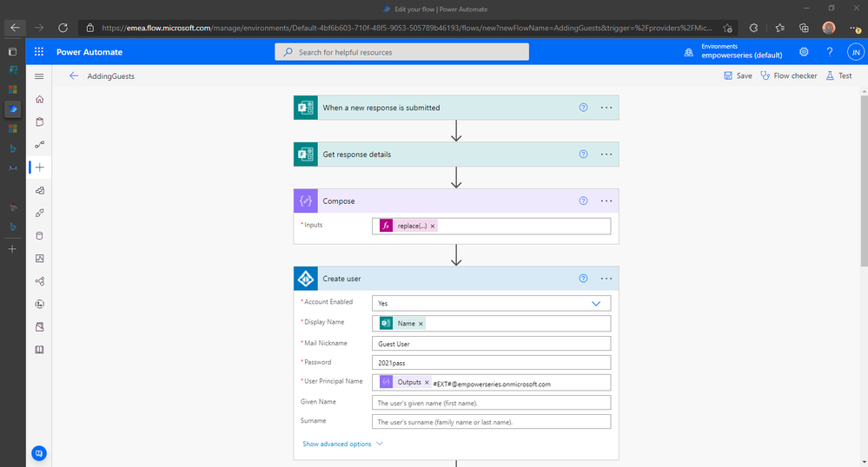Open Templates icon in sidebar
The height and width of the screenshot is (467, 868).
point(39,190)
